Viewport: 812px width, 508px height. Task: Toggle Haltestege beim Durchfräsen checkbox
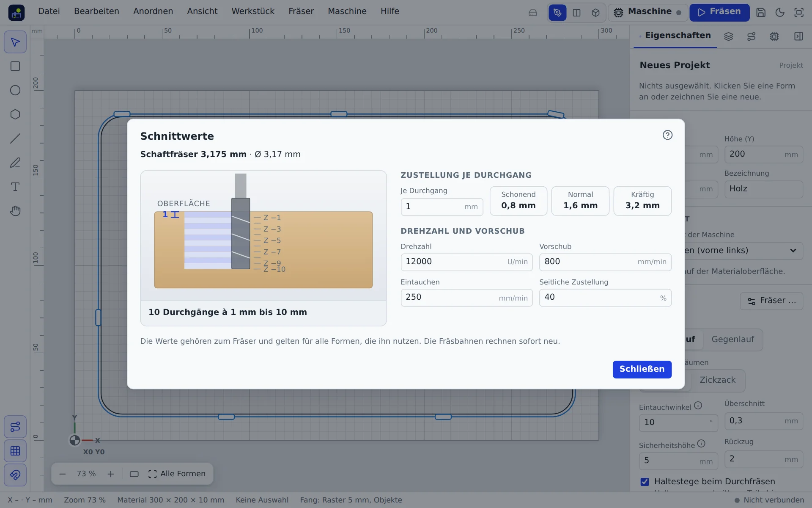point(645,482)
